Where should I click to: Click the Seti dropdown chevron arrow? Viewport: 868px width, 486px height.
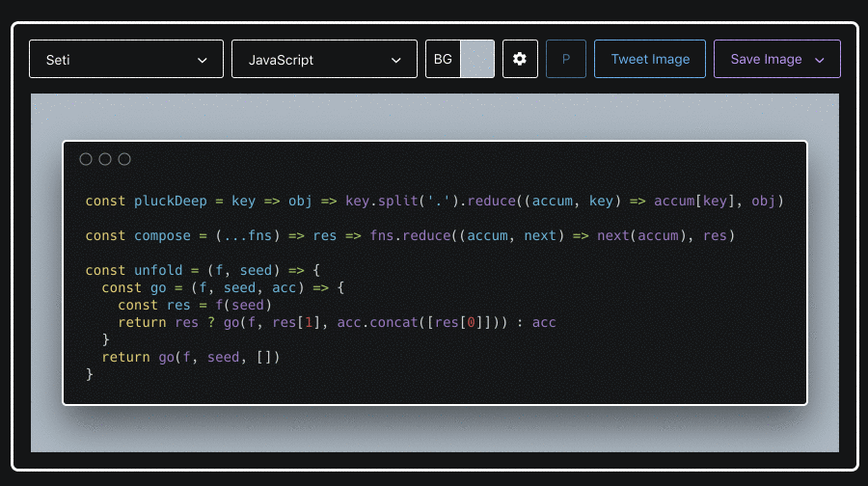click(203, 61)
